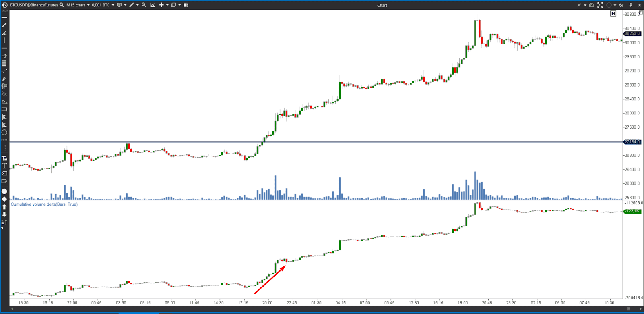Select the down arrow marker tool
Viewport: 644px width, 314px height.
tap(4, 214)
